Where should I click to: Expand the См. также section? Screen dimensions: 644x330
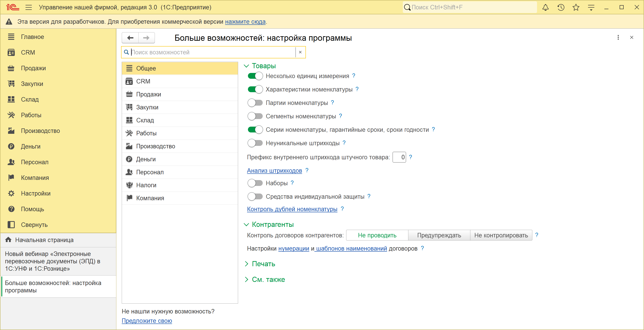coord(247,279)
